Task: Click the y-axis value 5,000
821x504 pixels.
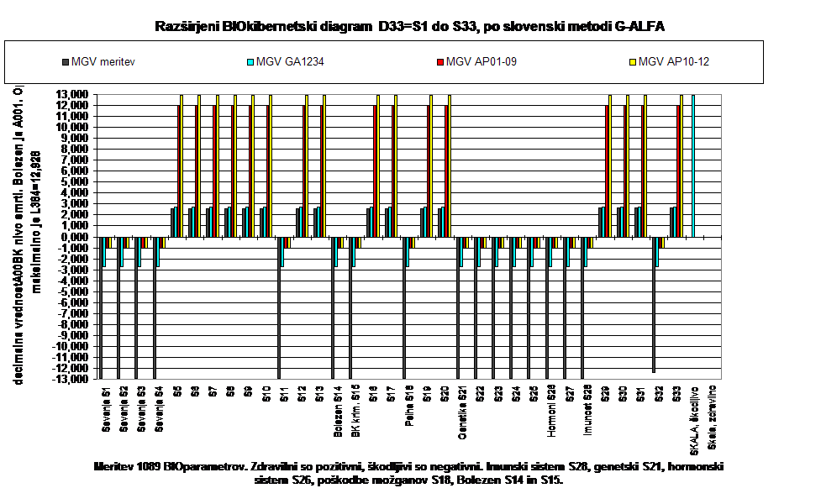Action: click(75, 182)
